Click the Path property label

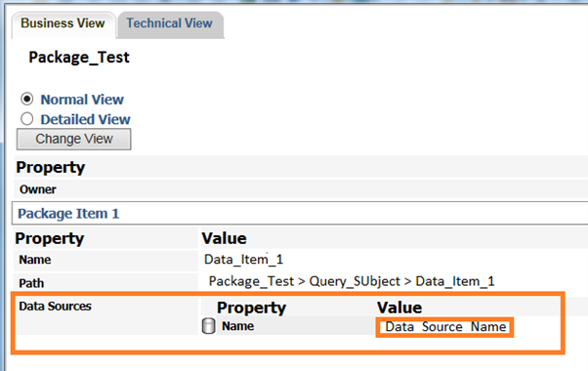coord(31,283)
